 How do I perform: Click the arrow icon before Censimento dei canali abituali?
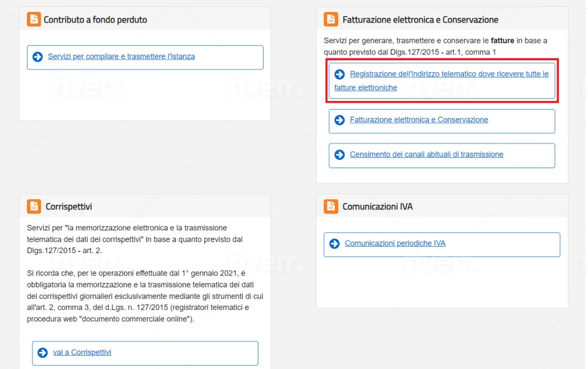click(339, 155)
